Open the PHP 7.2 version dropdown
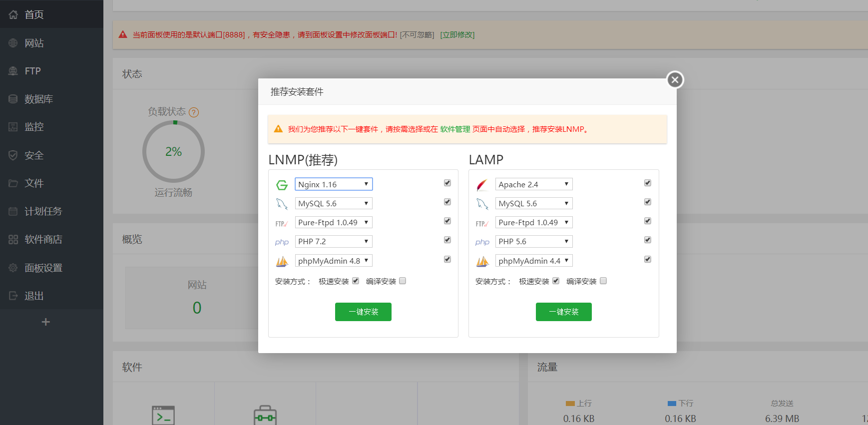Screen dimensions: 868x425 click(x=334, y=242)
